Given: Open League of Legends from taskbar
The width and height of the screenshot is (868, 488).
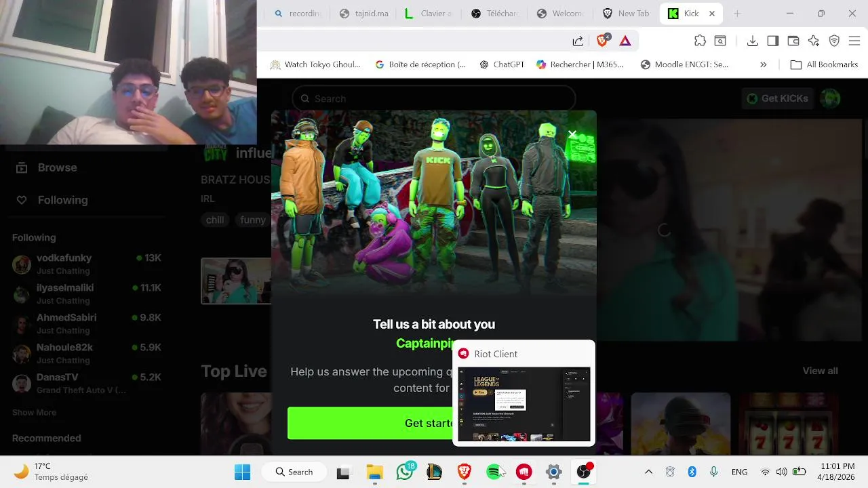Looking at the screenshot, I should 434,472.
